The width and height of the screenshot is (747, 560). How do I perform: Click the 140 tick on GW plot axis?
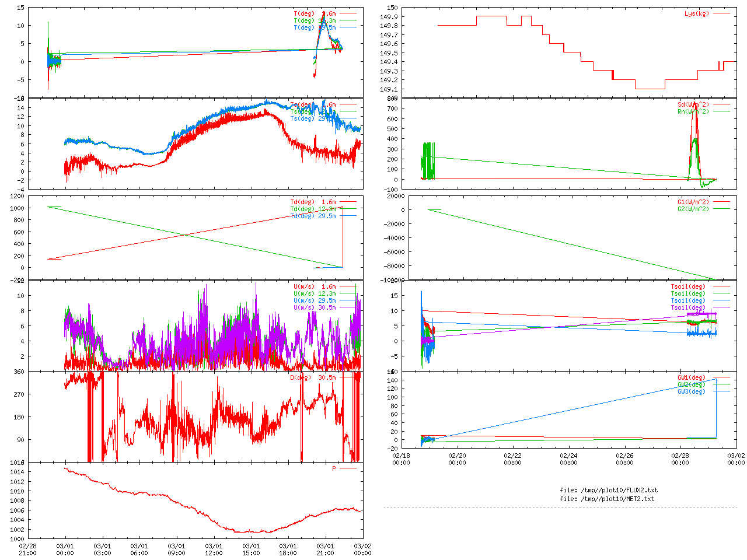pyautogui.click(x=392, y=380)
